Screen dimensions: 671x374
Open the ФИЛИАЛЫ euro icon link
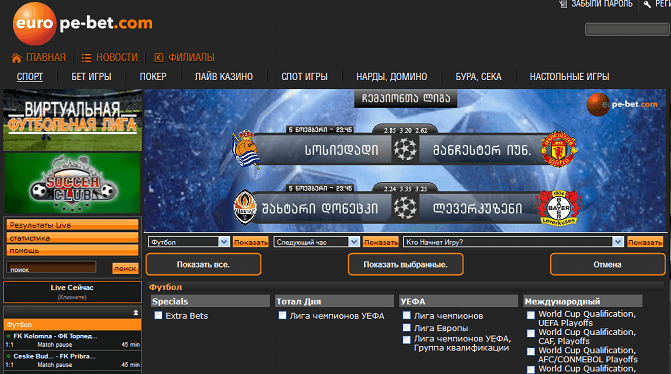click(158, 58)
